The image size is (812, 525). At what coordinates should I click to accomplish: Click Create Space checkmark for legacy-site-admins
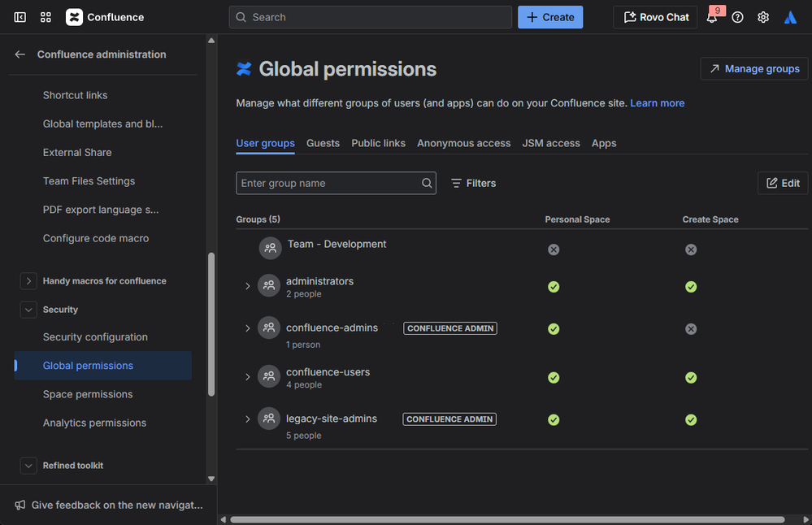[x=691, y=420]
